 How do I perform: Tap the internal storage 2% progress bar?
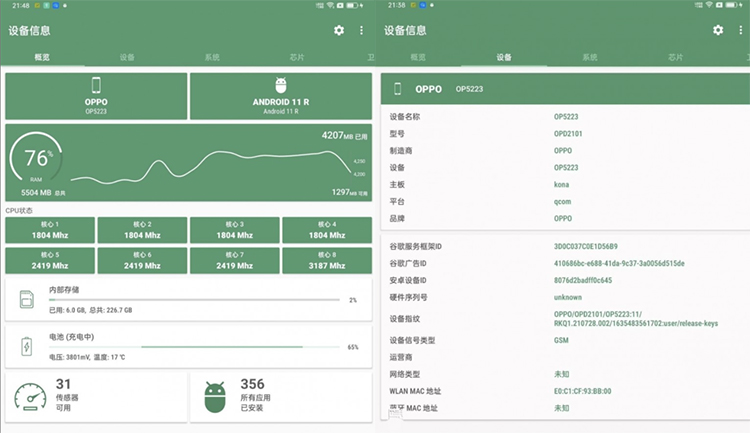click(194, 300)
